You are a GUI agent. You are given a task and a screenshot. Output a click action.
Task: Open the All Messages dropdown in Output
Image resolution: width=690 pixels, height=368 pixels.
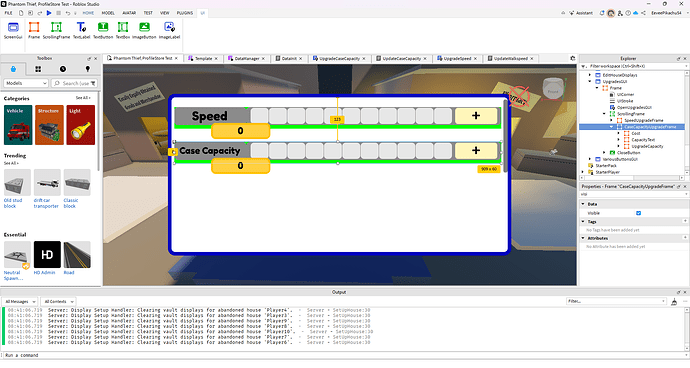(x=19, y=302)
